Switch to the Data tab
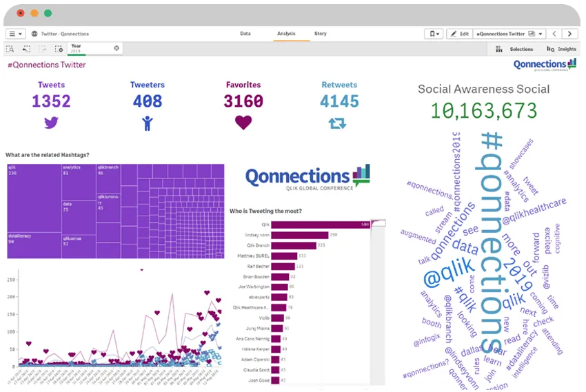The height and width of the screenshot is (392, 586). click(x=245, y=34)
